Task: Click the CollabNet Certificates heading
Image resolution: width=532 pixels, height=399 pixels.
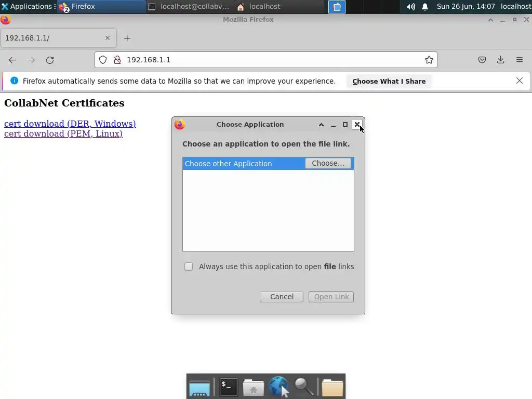Action: [64, 103]
